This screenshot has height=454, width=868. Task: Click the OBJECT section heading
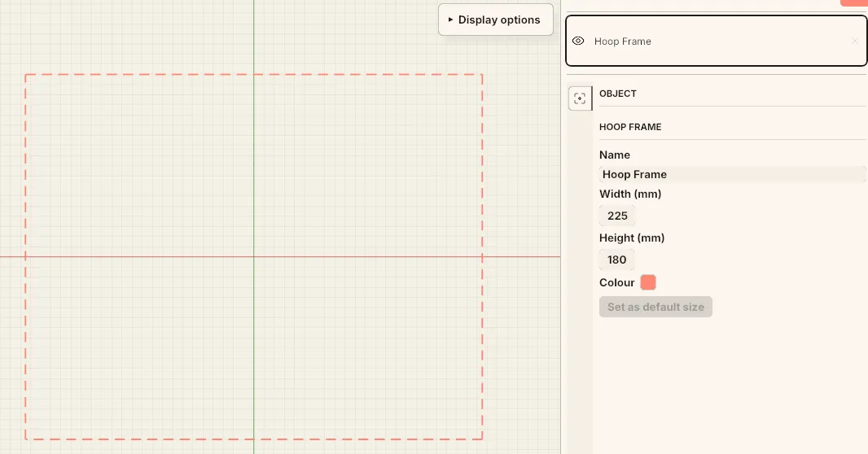[x=618, y=94]
